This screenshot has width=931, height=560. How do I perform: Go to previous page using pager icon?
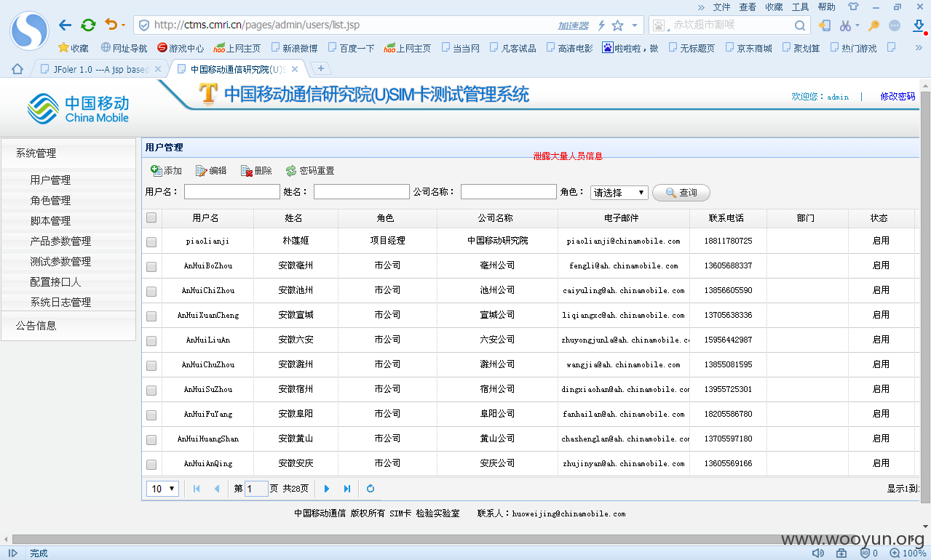pyautogui.click(x=216, y=489)
